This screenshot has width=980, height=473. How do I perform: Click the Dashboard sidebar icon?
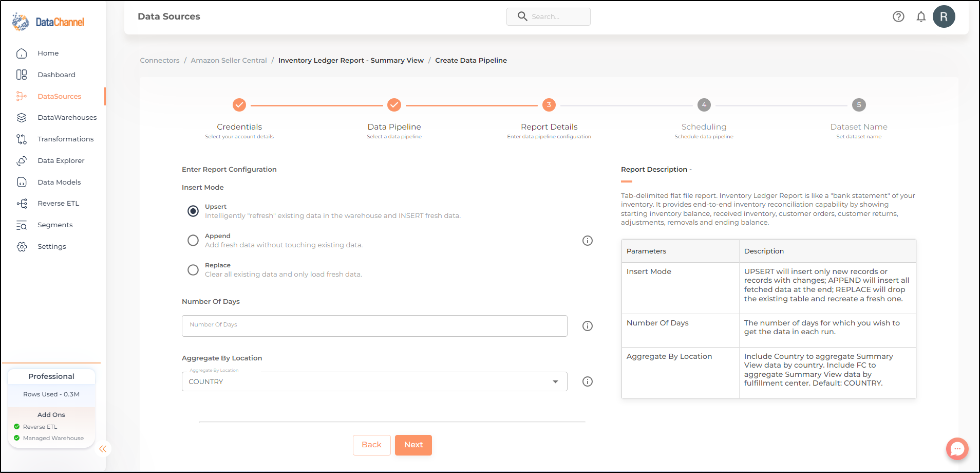point(22,75)
